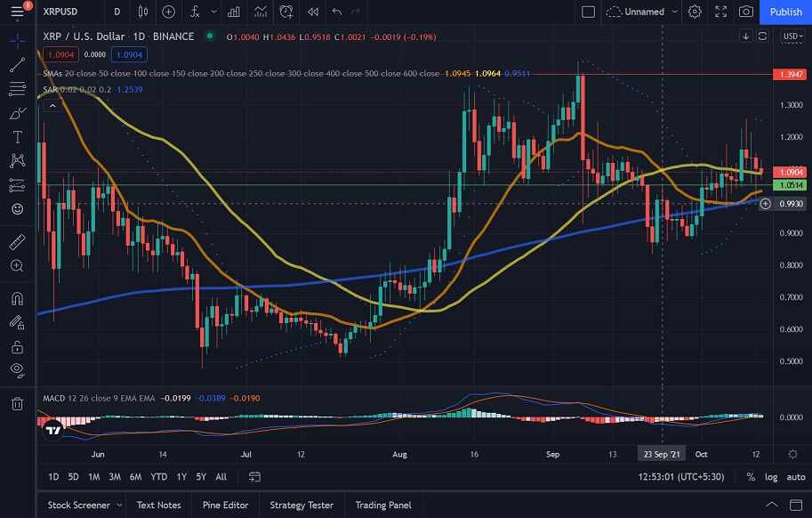
Task: Click the Publish button
Action: (785, 12)
